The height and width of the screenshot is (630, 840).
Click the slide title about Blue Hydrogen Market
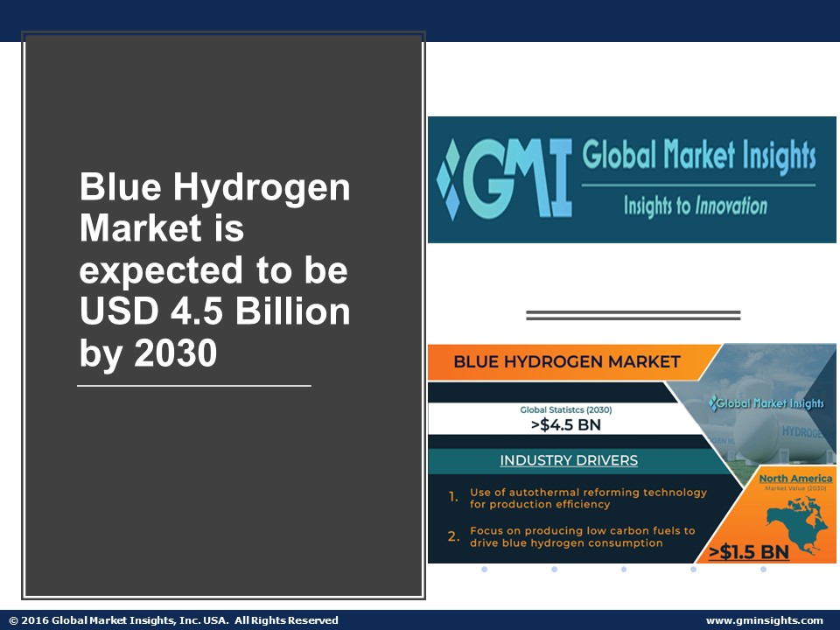point(215,272)
